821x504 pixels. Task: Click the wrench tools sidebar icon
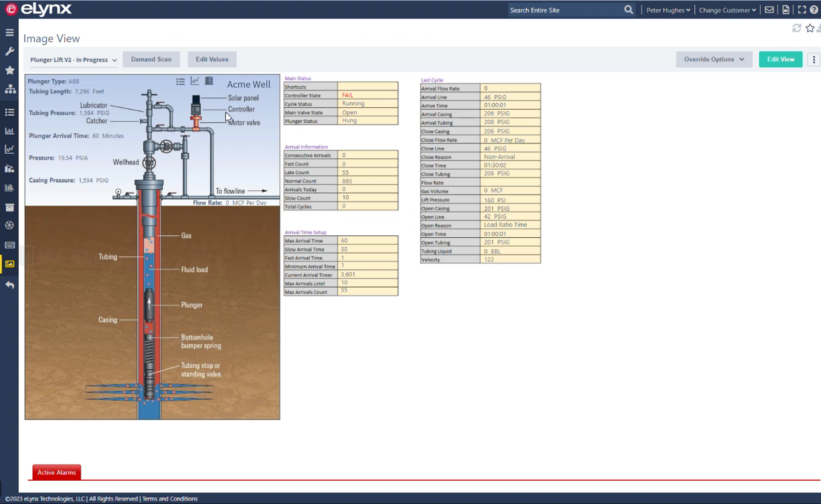point(10,51)
